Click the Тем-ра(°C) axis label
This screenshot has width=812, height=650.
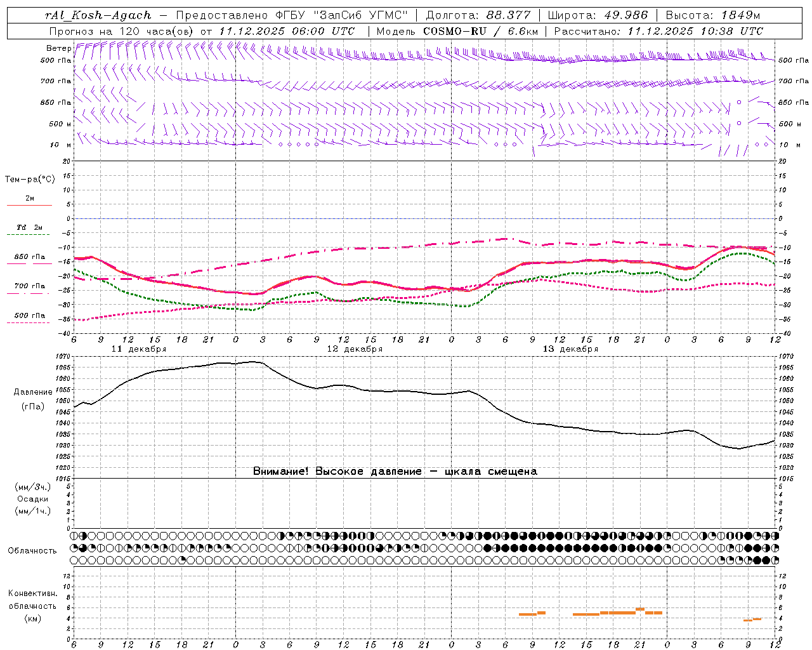[30, 180]
